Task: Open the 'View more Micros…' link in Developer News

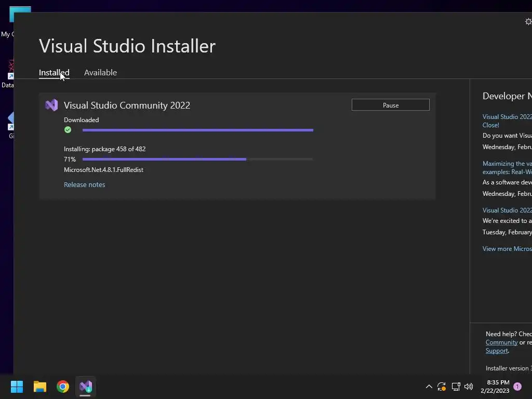Action: coord(507,249)
